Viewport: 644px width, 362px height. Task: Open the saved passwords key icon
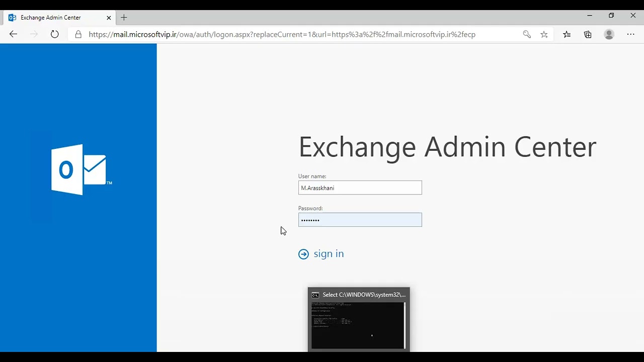527,34
